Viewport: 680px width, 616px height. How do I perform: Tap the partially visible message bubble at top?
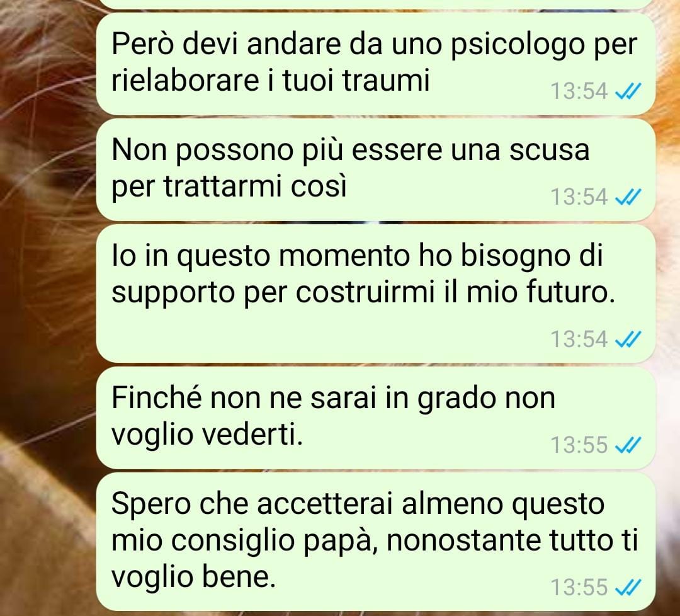375,4
